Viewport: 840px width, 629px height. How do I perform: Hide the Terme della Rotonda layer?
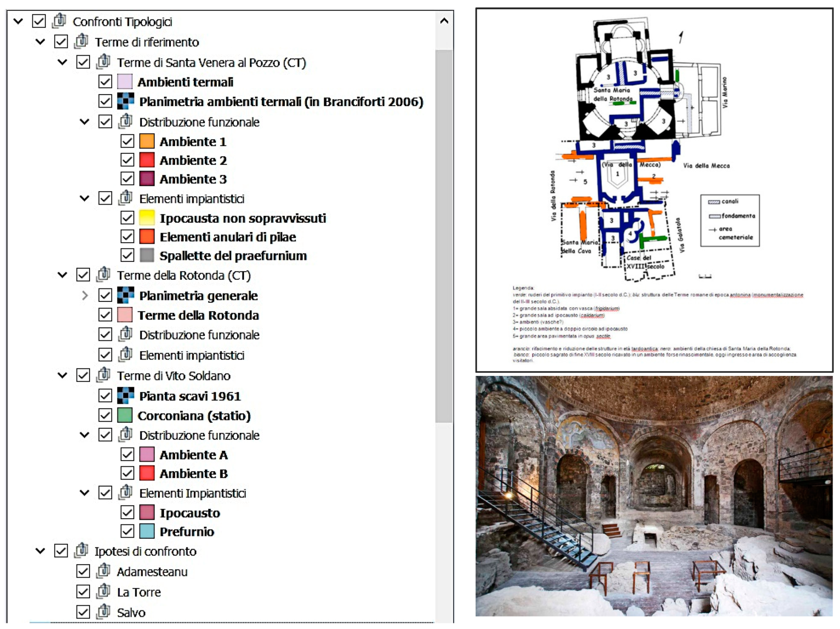105,315
